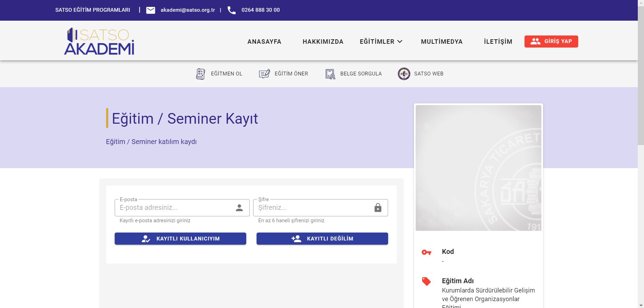Screen dimensions: 644x308
Task: Click the SATSO Akademi logo
Action: [99, 41]
